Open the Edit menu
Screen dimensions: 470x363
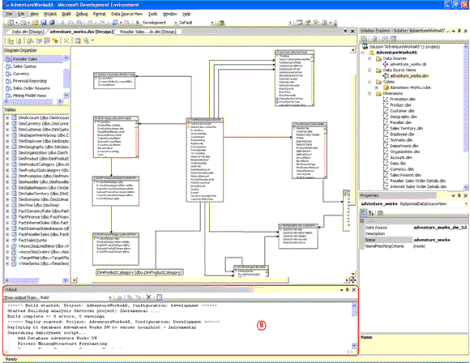tap(21, 14)
